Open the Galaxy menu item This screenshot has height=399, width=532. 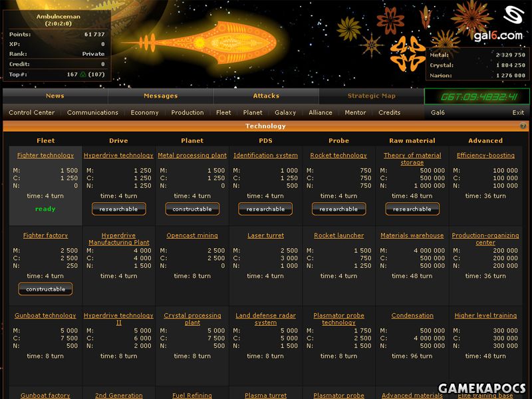pyautogui.click(x=285, y=112)
